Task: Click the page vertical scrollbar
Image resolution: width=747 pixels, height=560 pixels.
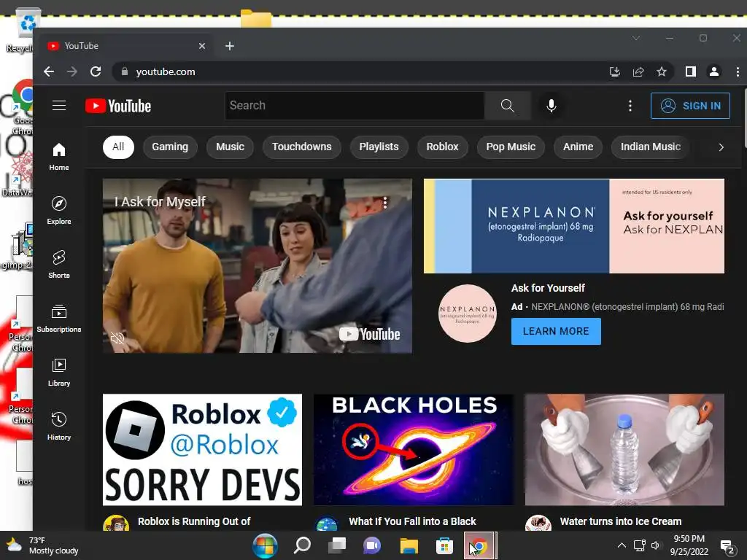Action: tap(744, 119)
